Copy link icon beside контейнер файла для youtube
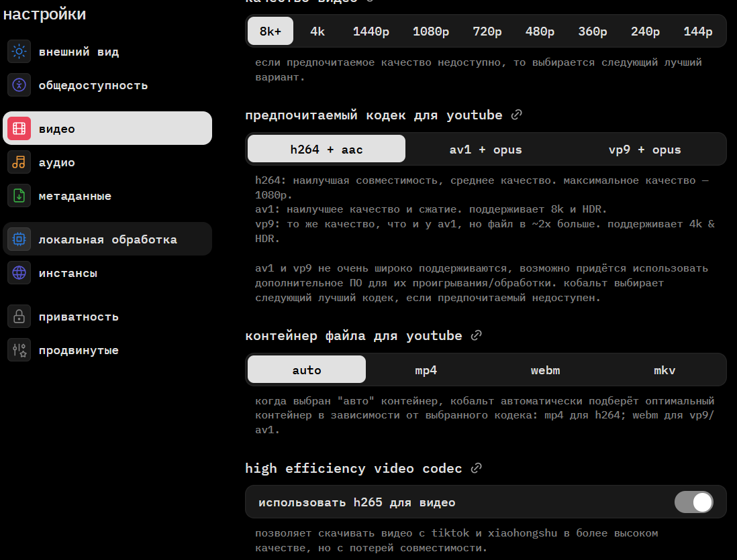Image resolution: width=737 pixels, height=560 pixels. [x=476, y=335]
